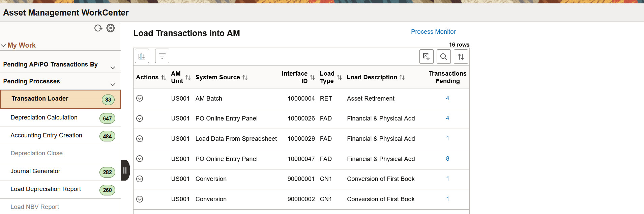This screenshot has width=644, height=214.
Task: Sort by the Load Description column
Action: click(402, 78)
